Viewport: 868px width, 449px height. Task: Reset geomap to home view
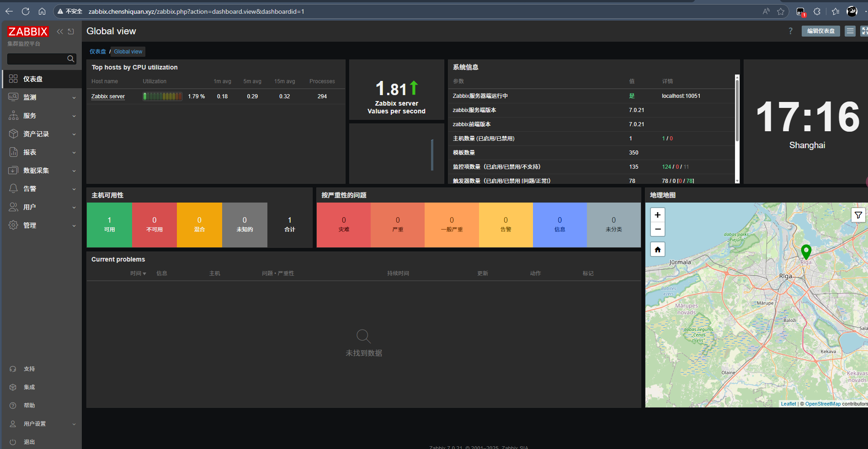pyautogui.click(x=658, y=250)
